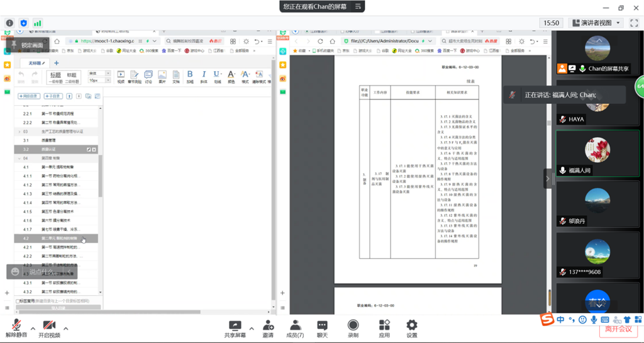This screenshot has width=644, height=343.
Task: Select participant tile 邬浪丹
Action: pos(597,204)
